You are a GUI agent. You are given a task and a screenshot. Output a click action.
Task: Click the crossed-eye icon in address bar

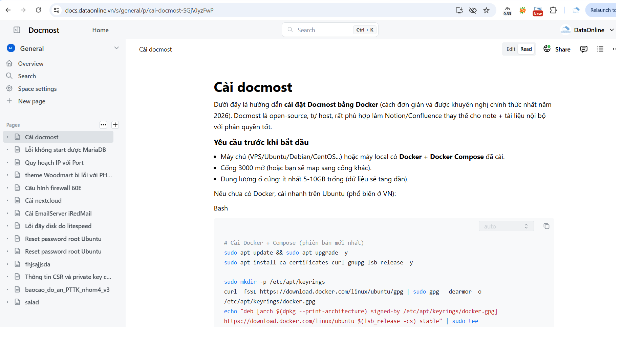(473, 10)
